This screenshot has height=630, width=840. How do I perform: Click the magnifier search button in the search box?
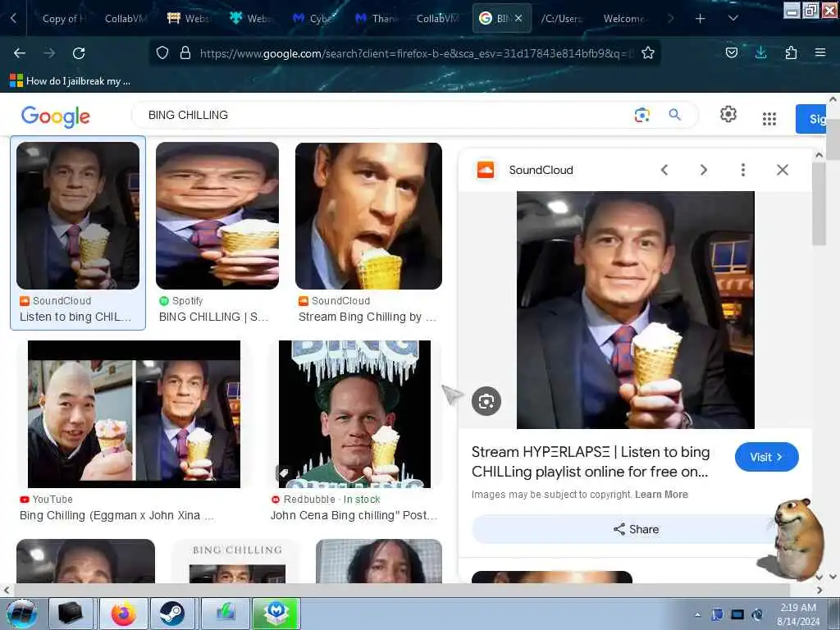tap(675, 115)
